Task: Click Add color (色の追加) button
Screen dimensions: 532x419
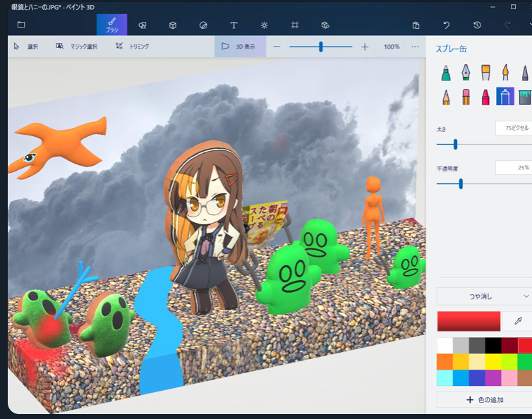Action: click(x=484, y=400)
